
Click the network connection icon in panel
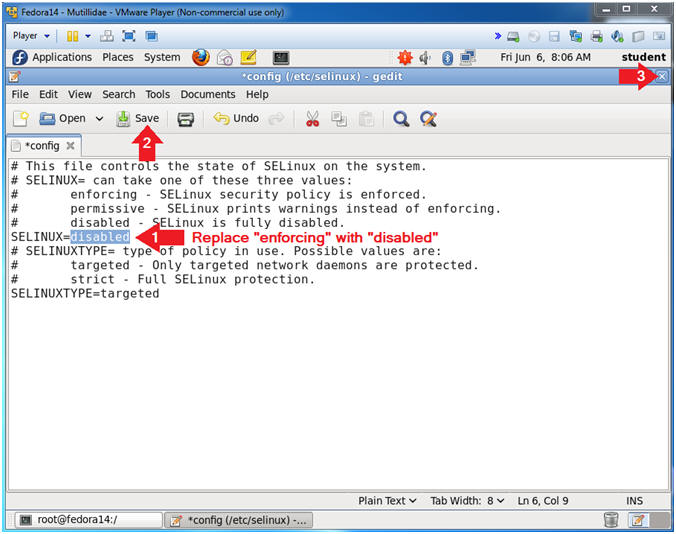click(467, 57)
